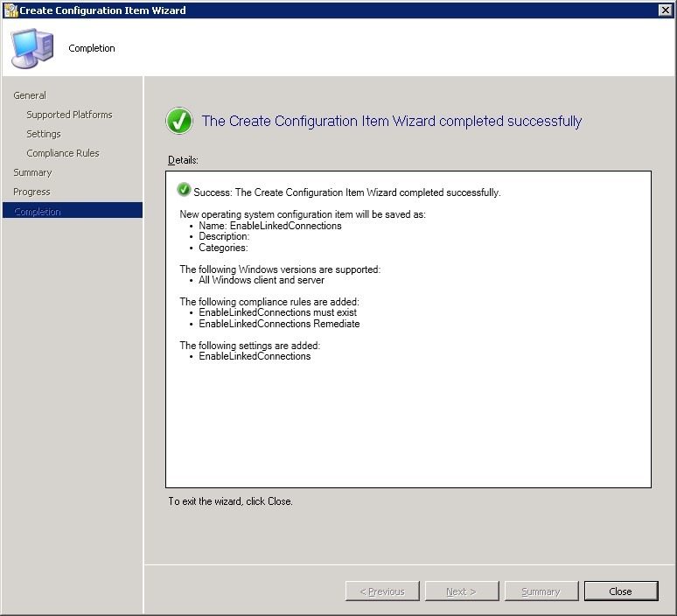Click 'New operating system configuration item' line
The image size is (677, 616).
pos(303,214)
